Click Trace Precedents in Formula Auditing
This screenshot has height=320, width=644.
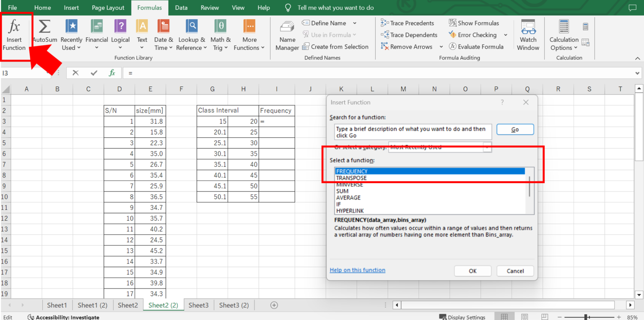407,23
